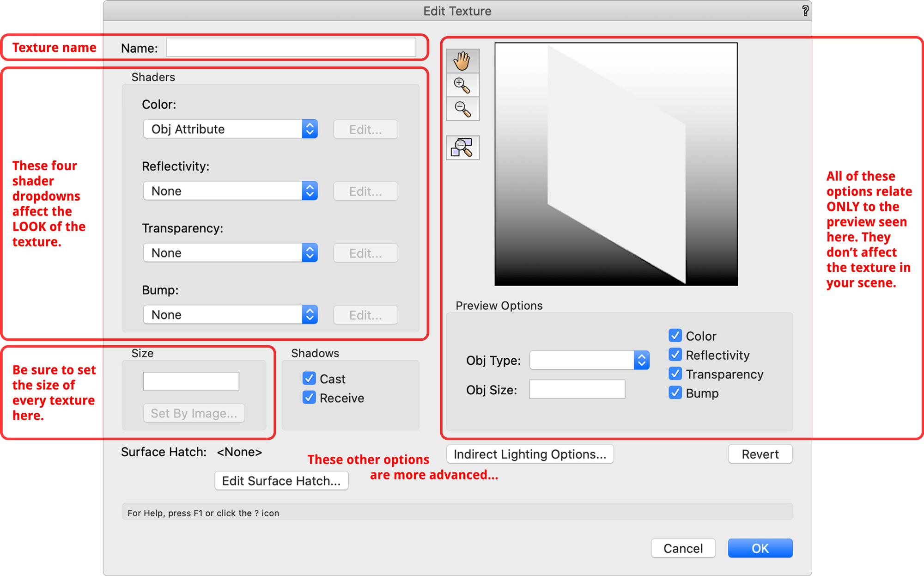The width and height of the screenshot is (924, 576).
Task: Select the Pan hand tool
Action: [x=462, y=61]
